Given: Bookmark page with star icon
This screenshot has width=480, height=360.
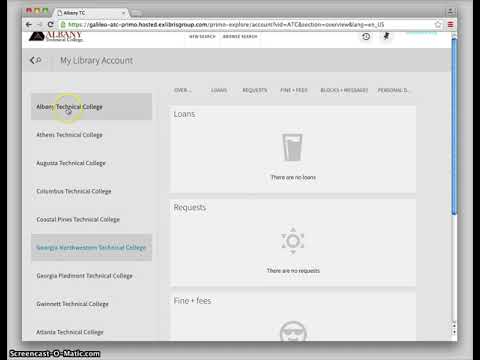Looking at the screenshot, I should coord(438,24).
